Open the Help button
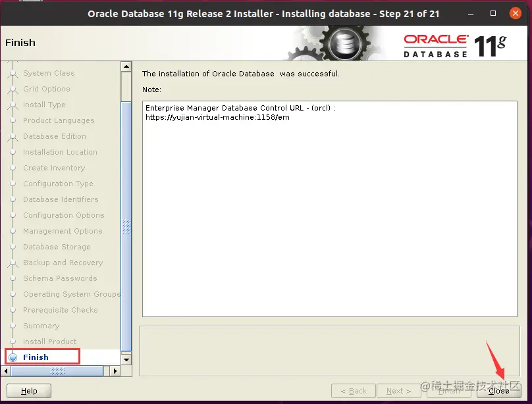The width and height of the screenshot is (532, 404). tap(29, 391)
